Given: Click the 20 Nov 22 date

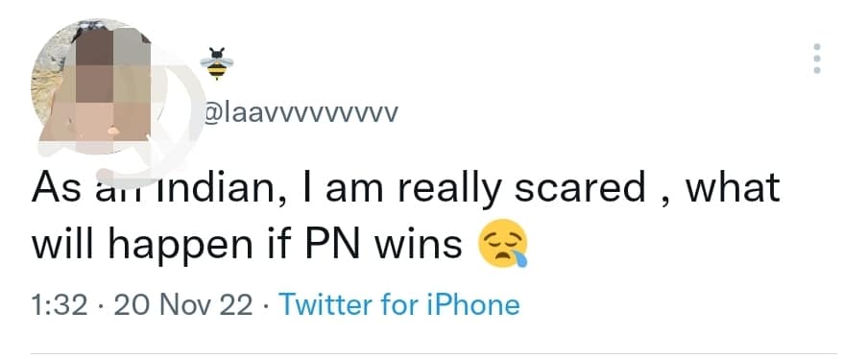Looking at the screenshot, I should point(183,305).
